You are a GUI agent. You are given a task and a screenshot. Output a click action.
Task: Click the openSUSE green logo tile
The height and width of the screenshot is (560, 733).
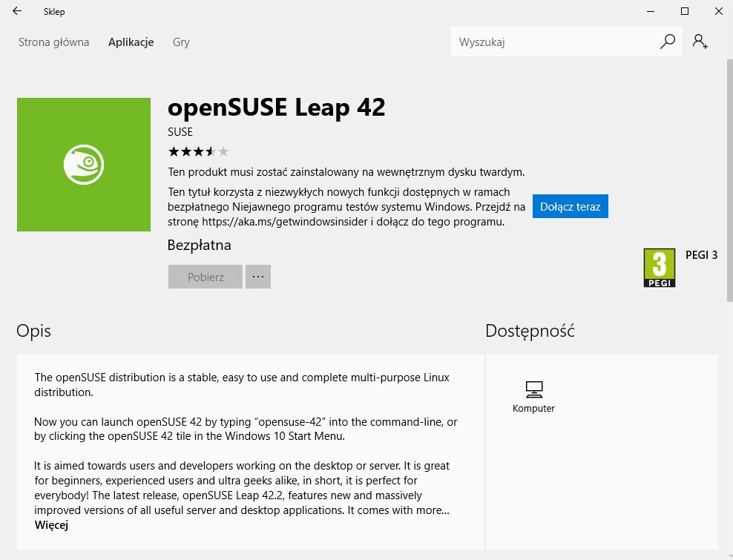(83, 165)
